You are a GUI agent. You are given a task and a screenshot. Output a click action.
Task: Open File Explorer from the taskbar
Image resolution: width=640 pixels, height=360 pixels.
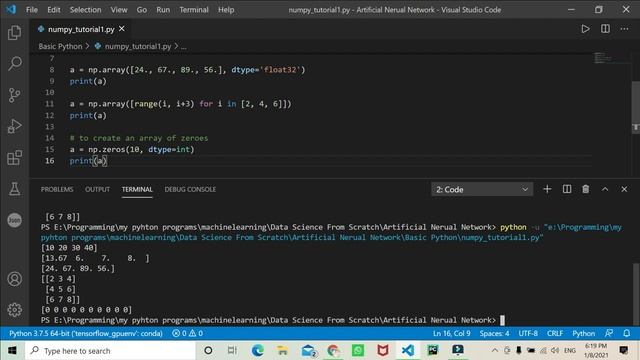coord(282,351)
